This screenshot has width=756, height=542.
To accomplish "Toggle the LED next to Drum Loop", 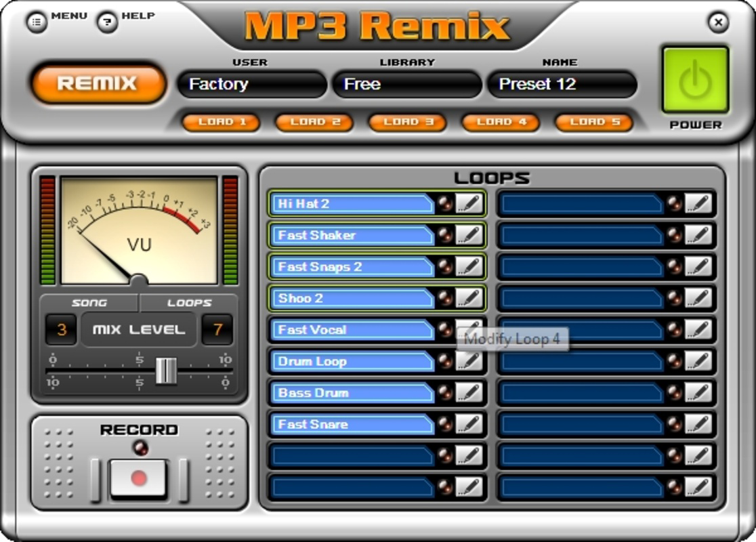I will tap(445, 361).
